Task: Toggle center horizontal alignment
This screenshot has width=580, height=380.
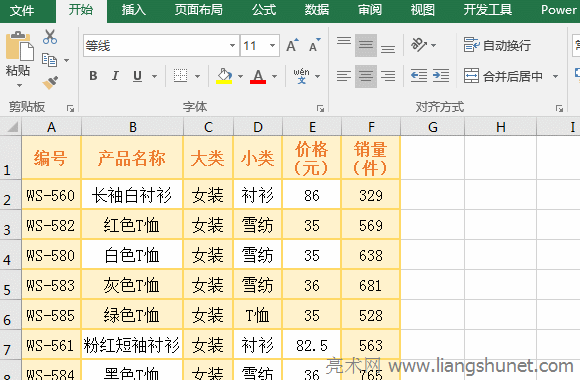Action: click(366, 76)
